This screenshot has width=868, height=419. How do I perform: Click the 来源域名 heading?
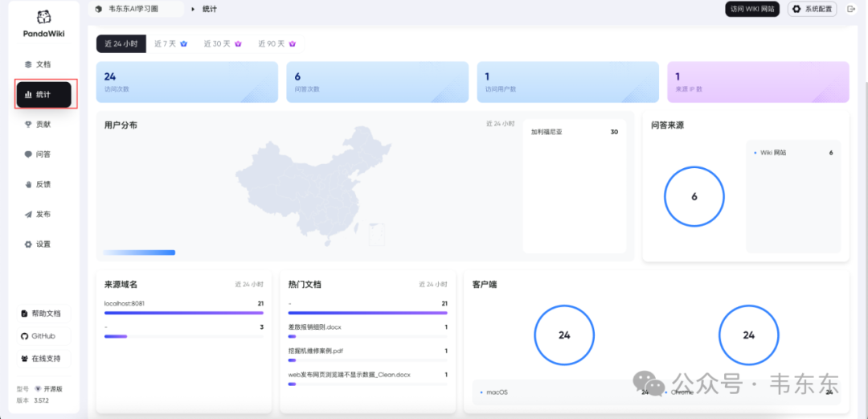coord(121,285)
